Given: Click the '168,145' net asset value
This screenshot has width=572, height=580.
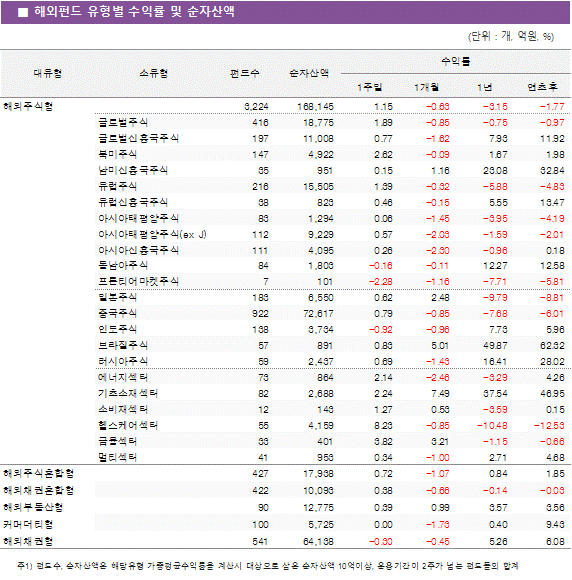Looking at the screenshot, I should (x=316, y=107).
